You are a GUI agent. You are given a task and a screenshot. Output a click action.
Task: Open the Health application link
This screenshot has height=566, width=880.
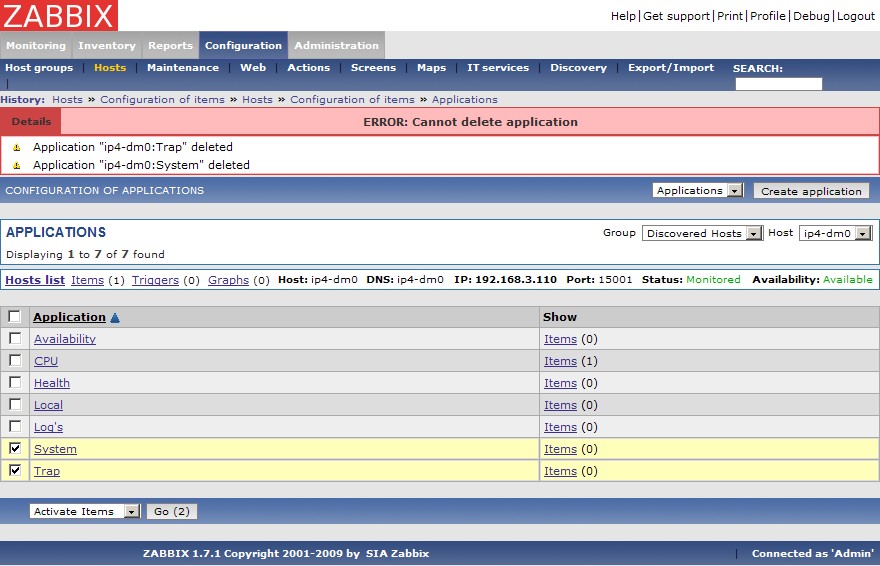click(52, 383)
